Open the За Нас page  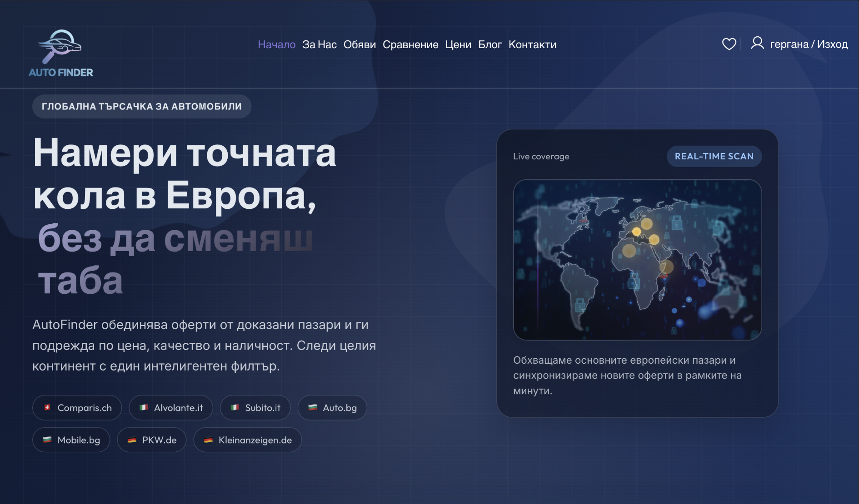(319, 44)
